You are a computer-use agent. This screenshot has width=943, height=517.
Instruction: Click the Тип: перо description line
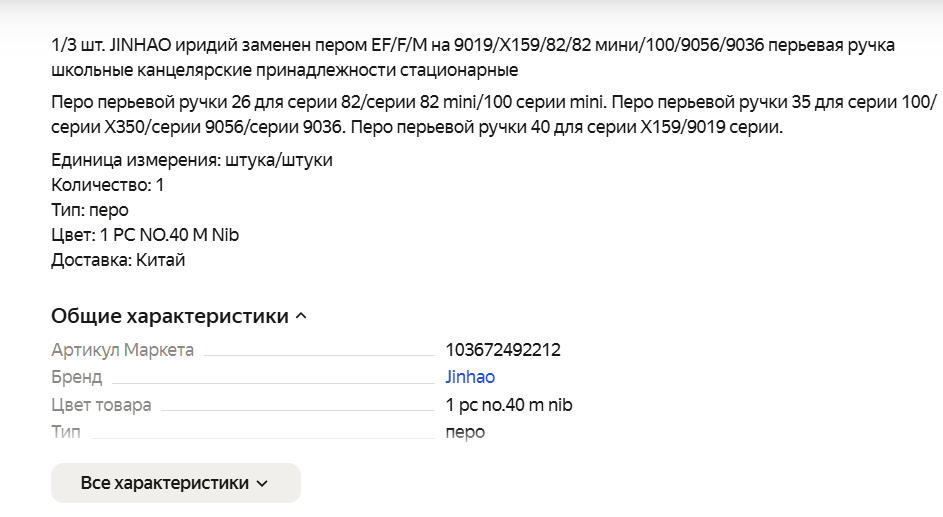click(x=90, y=210)
